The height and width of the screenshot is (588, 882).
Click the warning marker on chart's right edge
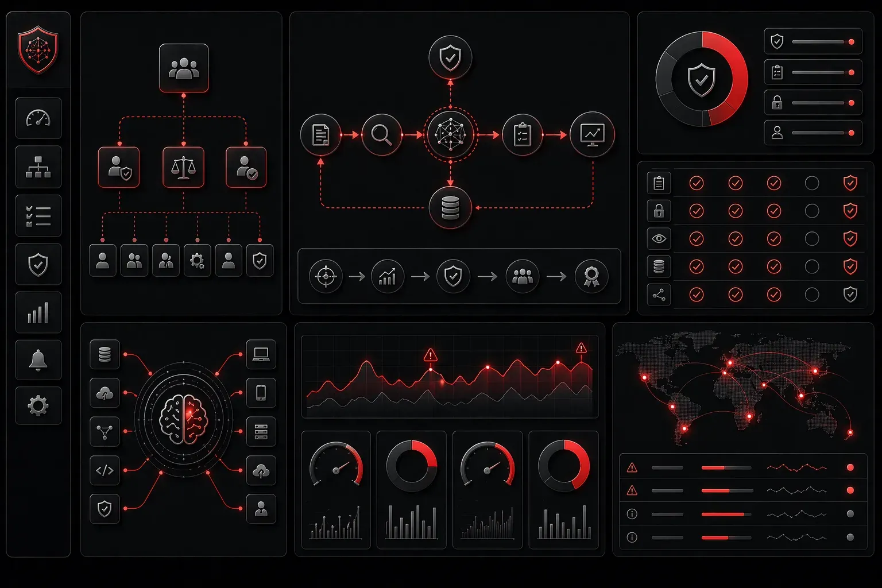coord(581,348)
